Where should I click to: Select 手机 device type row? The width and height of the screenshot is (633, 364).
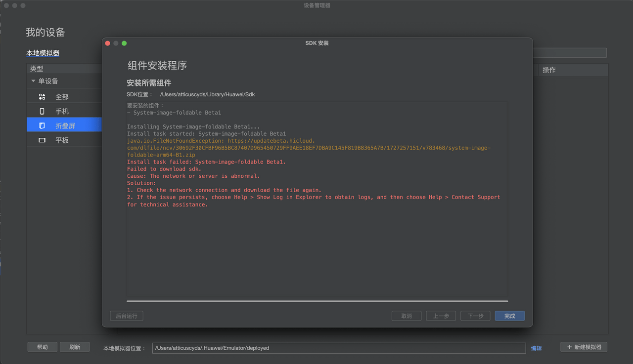pyautogui.click(x=64, y=111)
